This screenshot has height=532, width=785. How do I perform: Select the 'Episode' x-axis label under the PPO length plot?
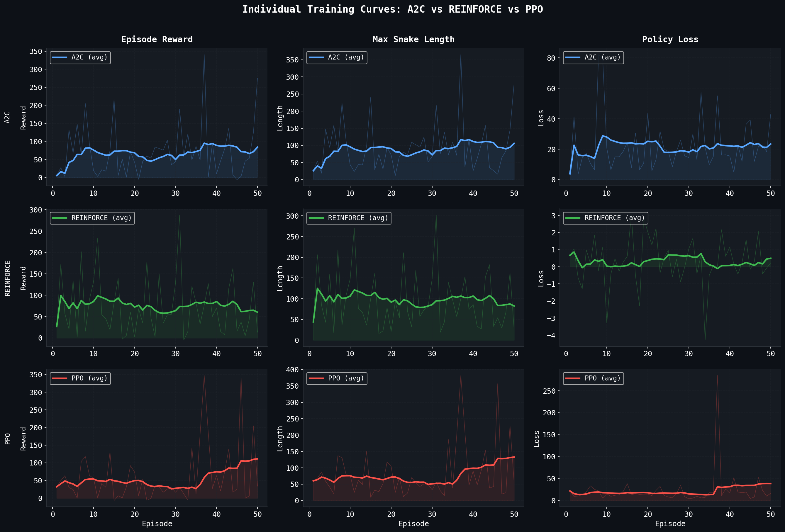coord(413,523)
